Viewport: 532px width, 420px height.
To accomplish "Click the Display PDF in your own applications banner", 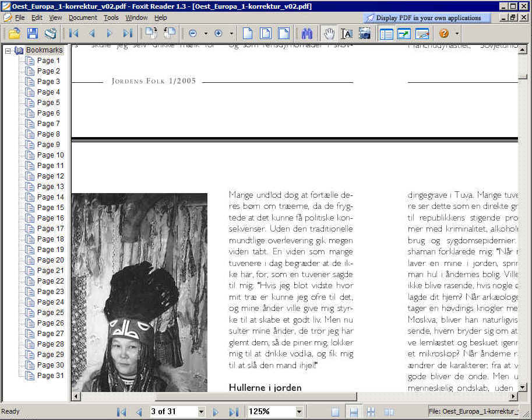I will [427, 17].
